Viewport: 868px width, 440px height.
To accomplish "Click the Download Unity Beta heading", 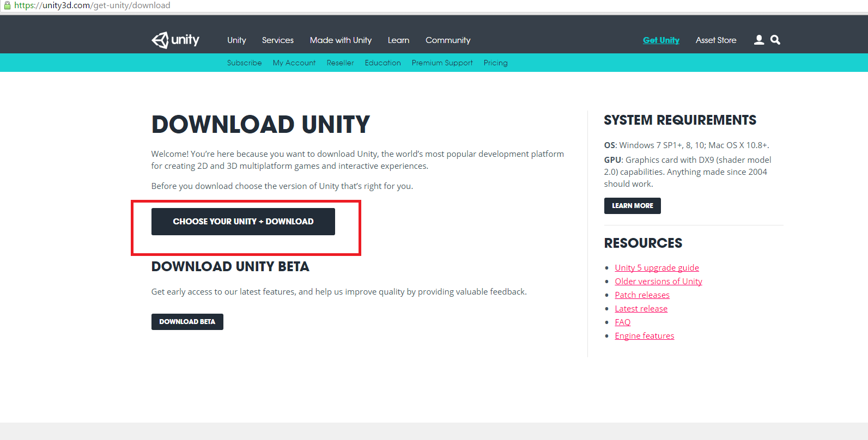I will (230, 267).
